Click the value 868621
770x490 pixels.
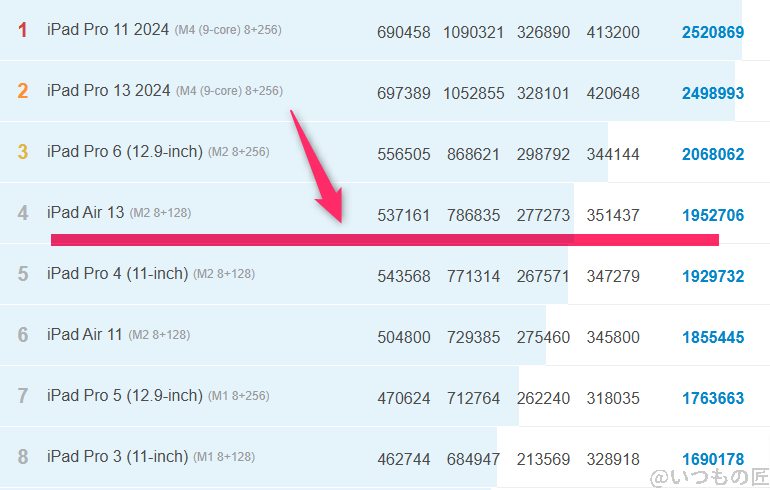click(x=473, y=154)
